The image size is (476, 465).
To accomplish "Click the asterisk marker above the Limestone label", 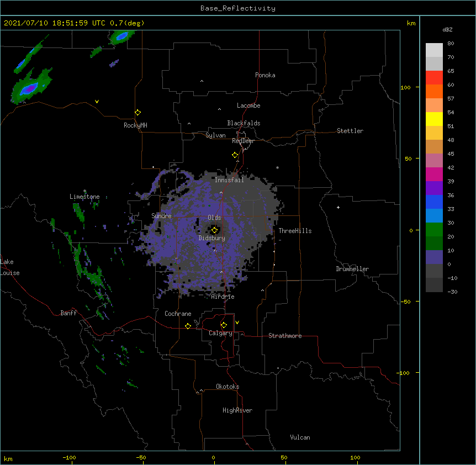I will [84, 191].
